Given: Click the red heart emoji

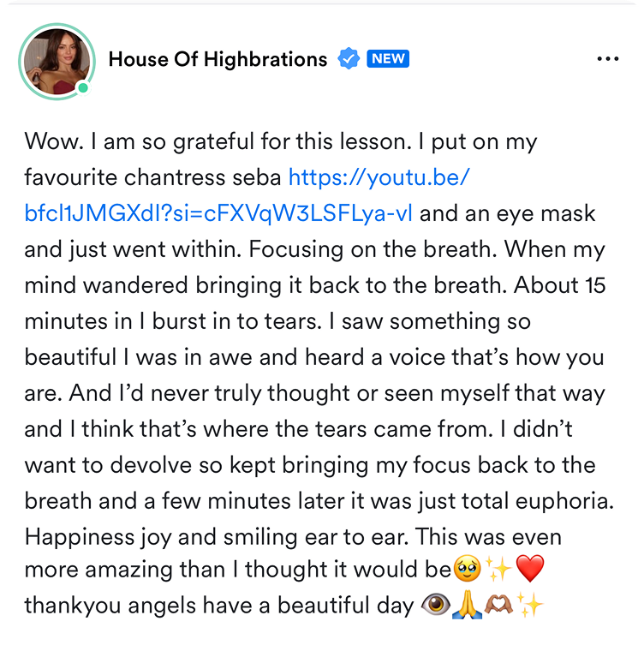Looking at the screenshot, I should [x=530, y=569].
